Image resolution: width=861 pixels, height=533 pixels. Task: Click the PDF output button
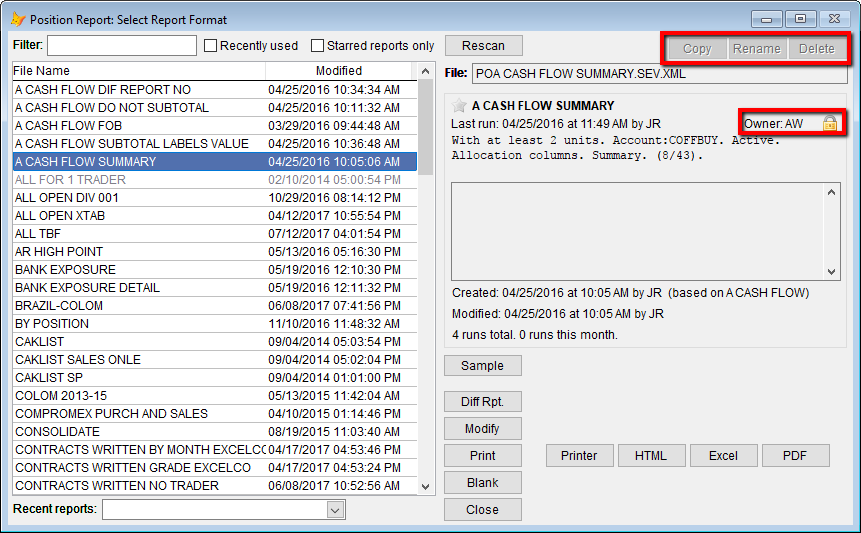coord(795,456)
